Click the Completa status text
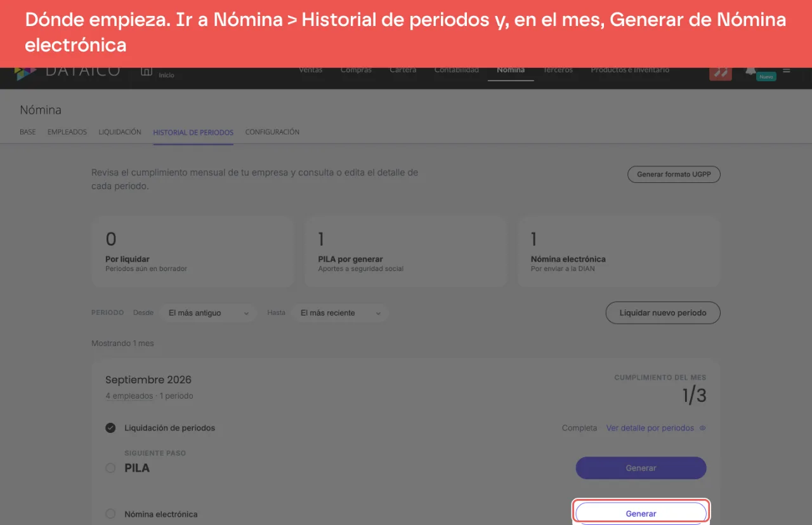 point(579,428)
